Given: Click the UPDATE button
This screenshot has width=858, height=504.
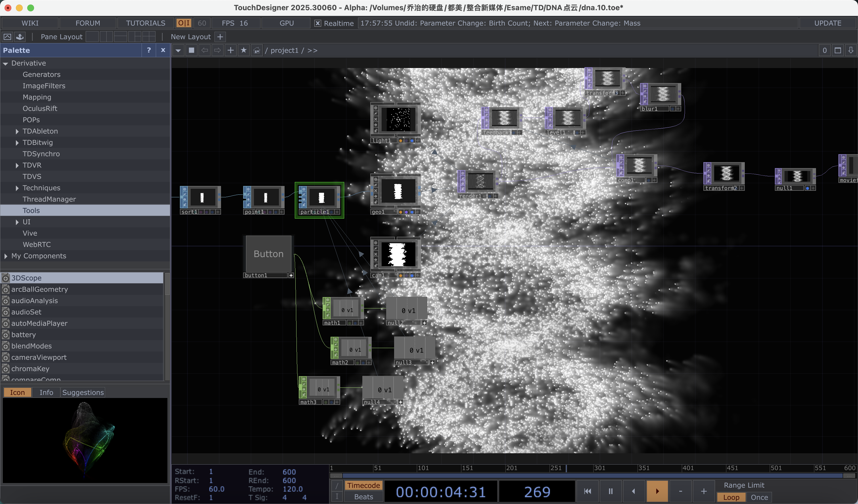Looking at the screenshot, I should point(828,23).
